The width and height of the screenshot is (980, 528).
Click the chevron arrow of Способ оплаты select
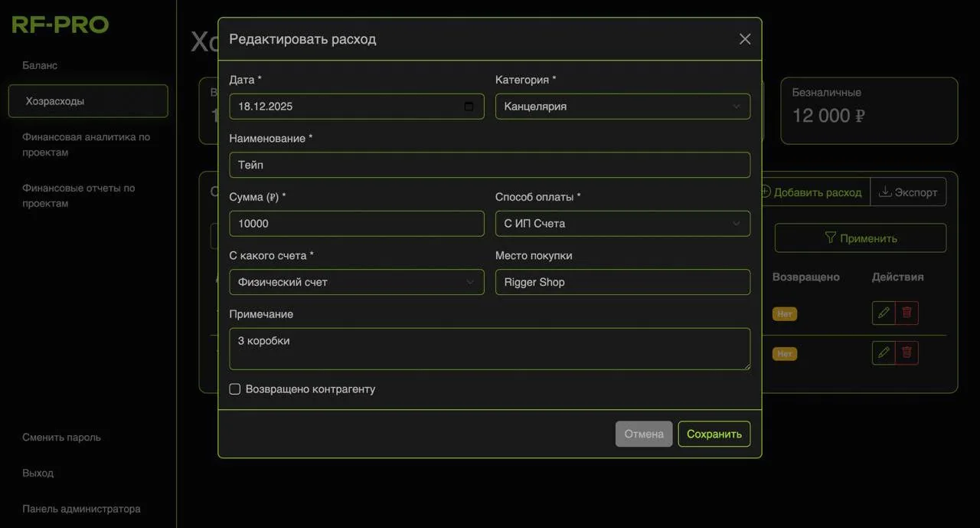[737, 224]
